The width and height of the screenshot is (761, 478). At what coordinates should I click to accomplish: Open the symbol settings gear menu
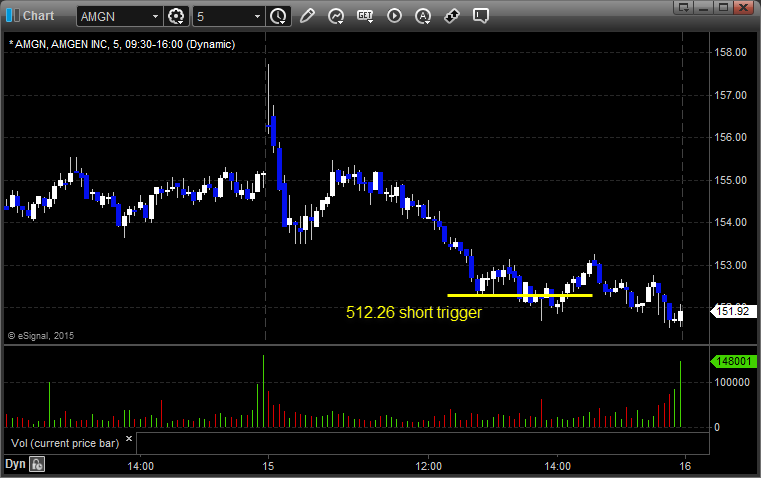click(176, 16)
